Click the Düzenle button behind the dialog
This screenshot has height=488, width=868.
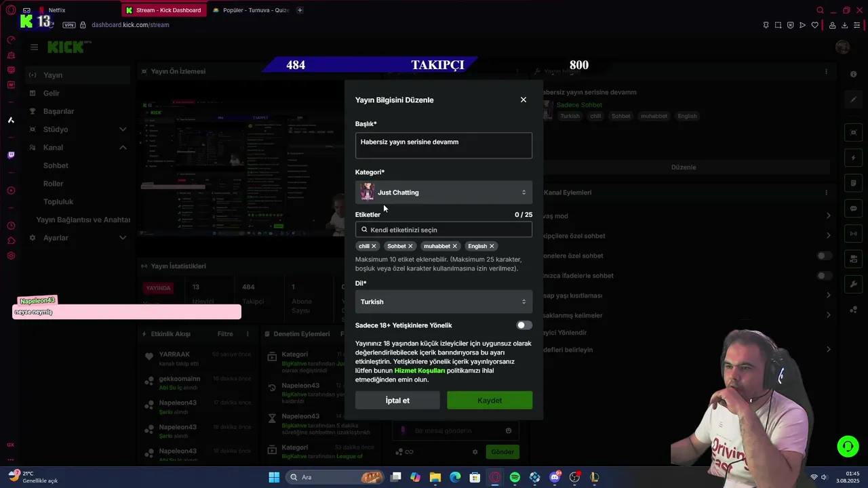click(684, 167)
